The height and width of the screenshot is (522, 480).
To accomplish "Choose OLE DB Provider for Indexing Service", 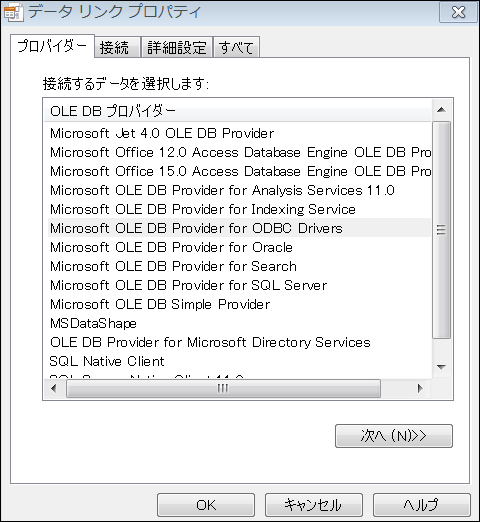I will tap(239, 209).
